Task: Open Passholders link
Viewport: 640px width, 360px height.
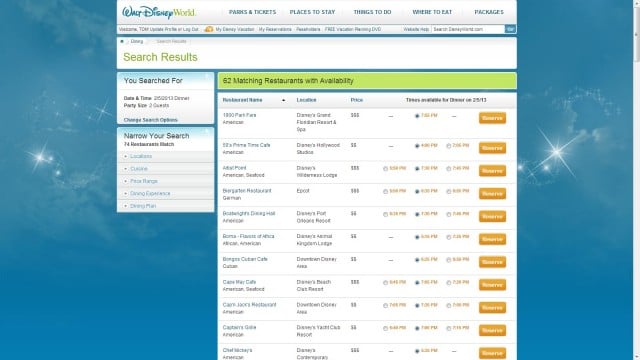Action: [x=308, y=29]
